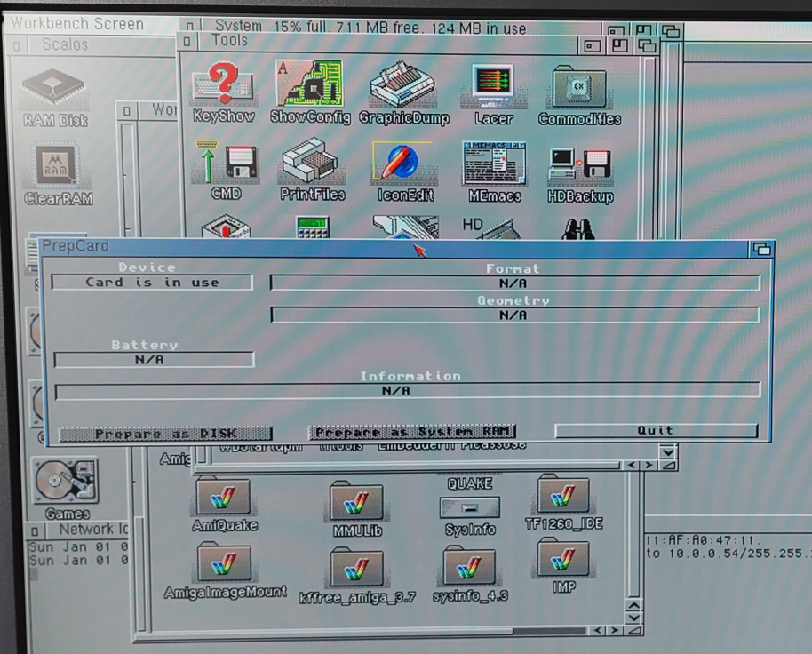Screen dimensions: 812x654
Task: Click the Workbench Screen title bar
Action: 77,24
